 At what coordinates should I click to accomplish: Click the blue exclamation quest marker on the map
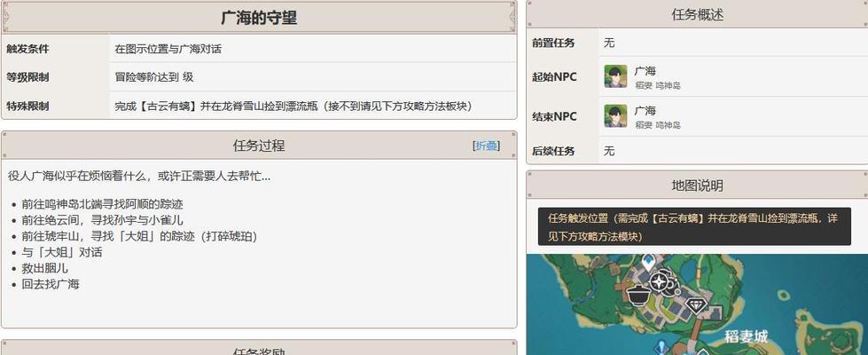pyautogui.click(x=660, y=349)
